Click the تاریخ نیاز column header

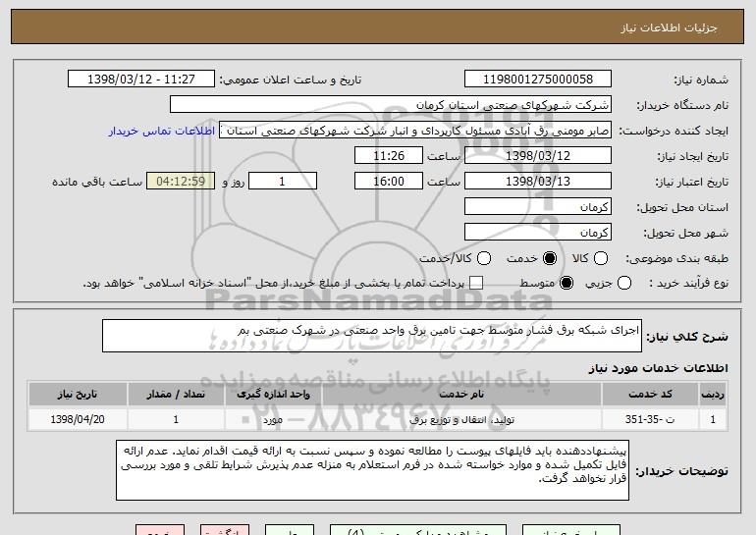pos(78,395)
